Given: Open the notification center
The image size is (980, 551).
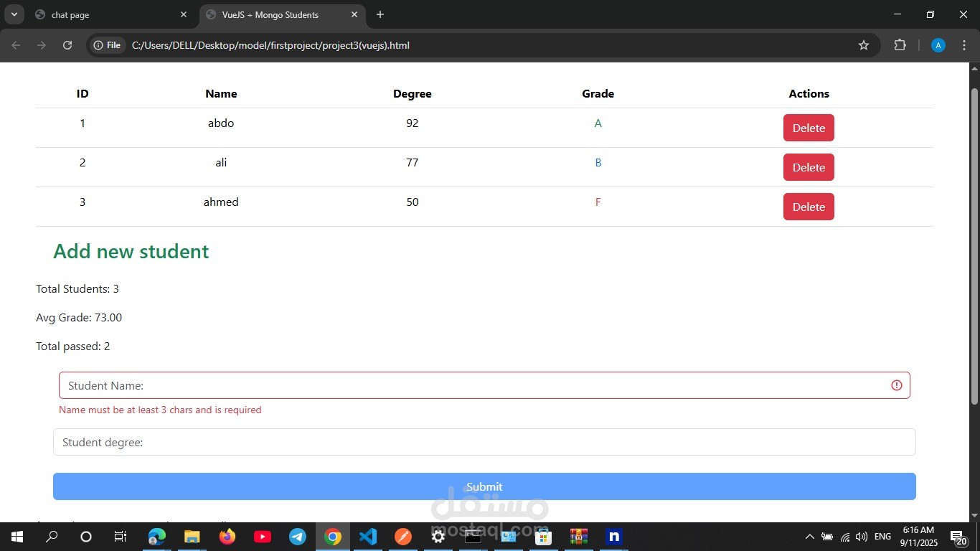Looking at the screenshot, I should click(x=958, y=537).
